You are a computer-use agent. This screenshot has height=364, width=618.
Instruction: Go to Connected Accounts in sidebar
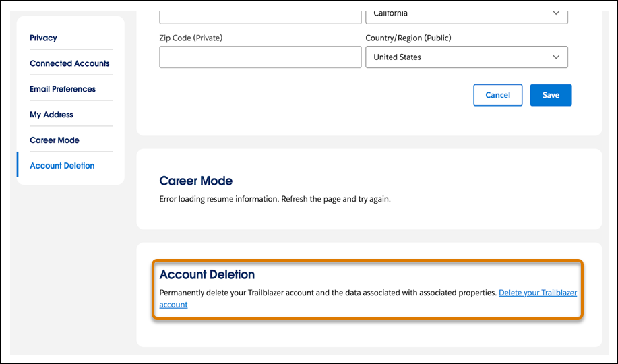click(x=70, y=63)
